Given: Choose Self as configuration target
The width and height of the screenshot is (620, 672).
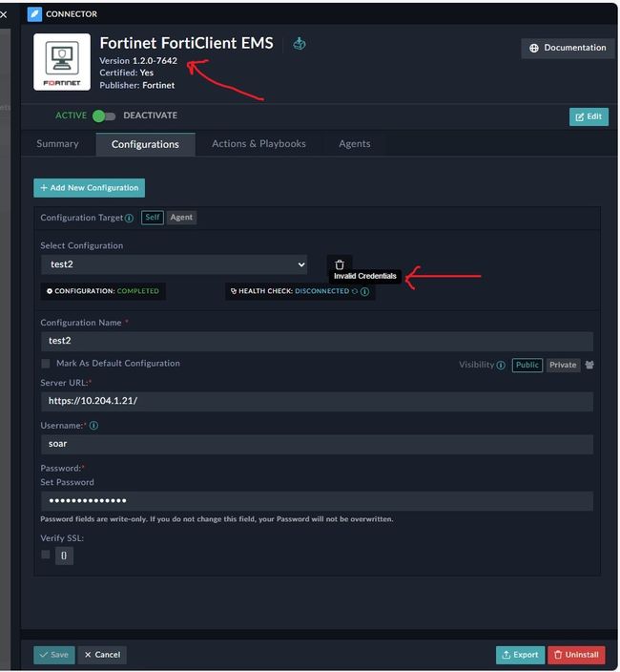Looking at the screenshot, I should pyautogui.click(x=152, y=218).
